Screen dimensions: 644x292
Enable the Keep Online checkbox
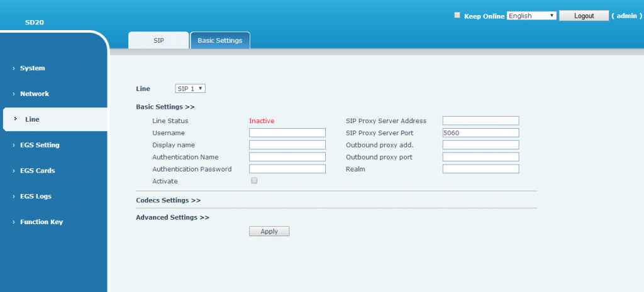[457, 16]
